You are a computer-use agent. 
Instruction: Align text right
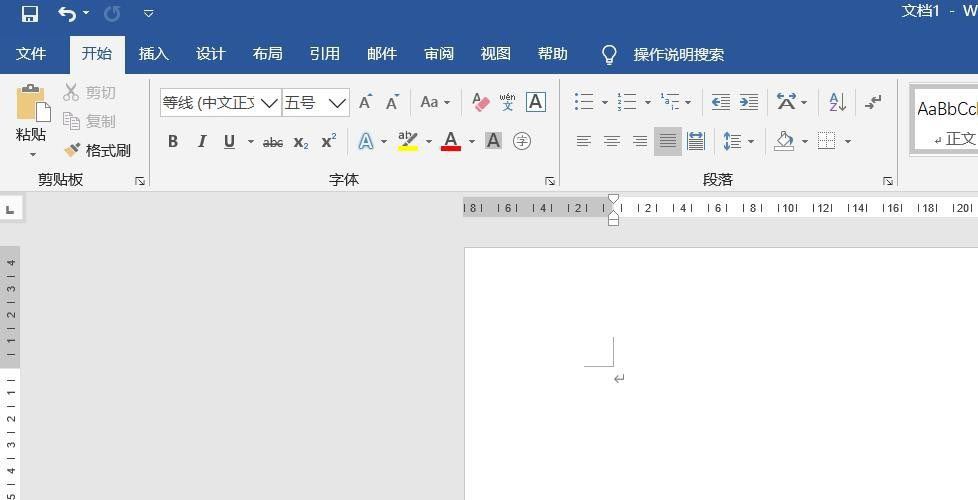640,142
